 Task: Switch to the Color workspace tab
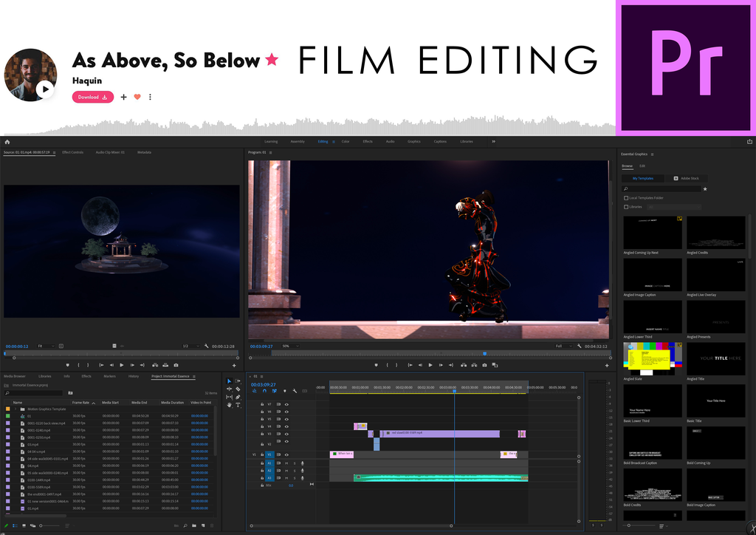(x=346, y=141)
